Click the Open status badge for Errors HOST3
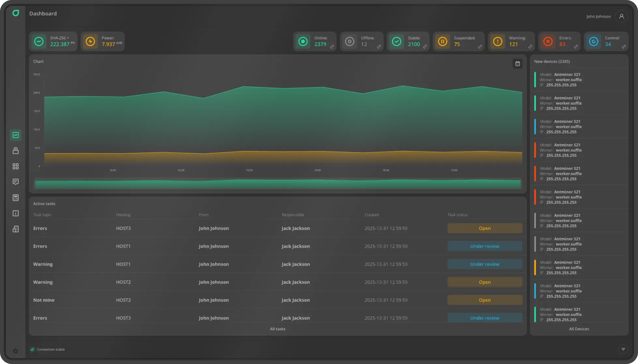Screen dimensions: 638x364 485,228
